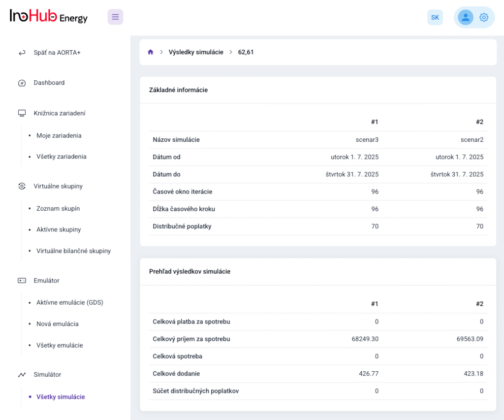The image size is (504, 420).
Task: Click the Knižnica zariadení monitor icon
Action: 22,113
